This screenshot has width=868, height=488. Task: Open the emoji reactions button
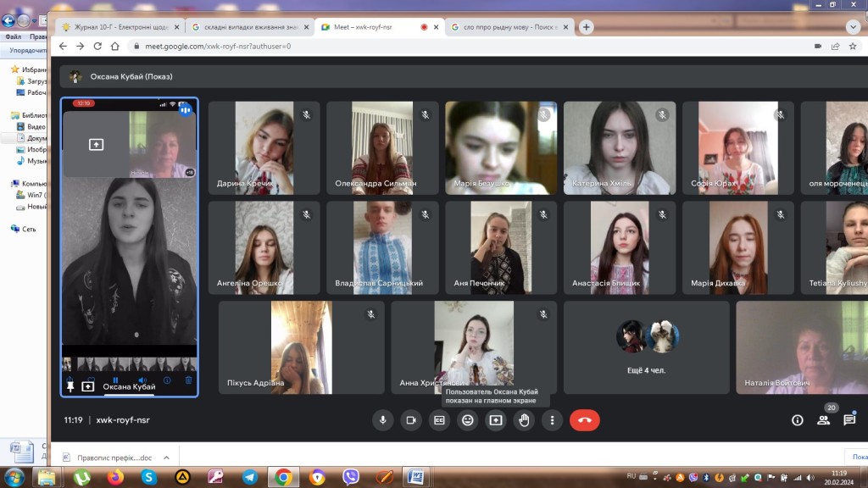tap(467, 419)
